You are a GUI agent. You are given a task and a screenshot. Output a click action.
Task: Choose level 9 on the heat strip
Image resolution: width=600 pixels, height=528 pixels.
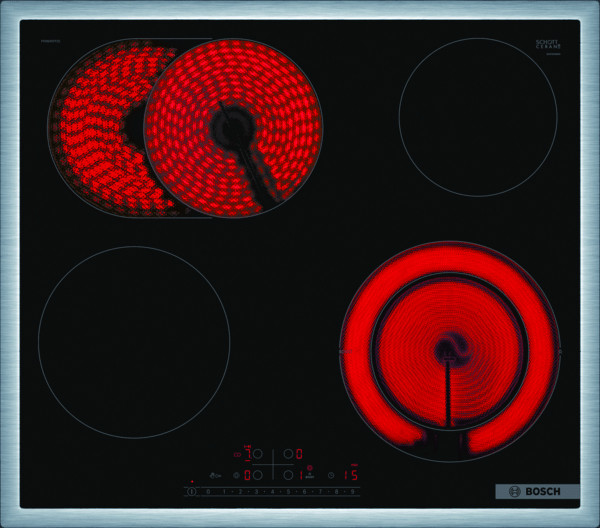tap(352, 491)
